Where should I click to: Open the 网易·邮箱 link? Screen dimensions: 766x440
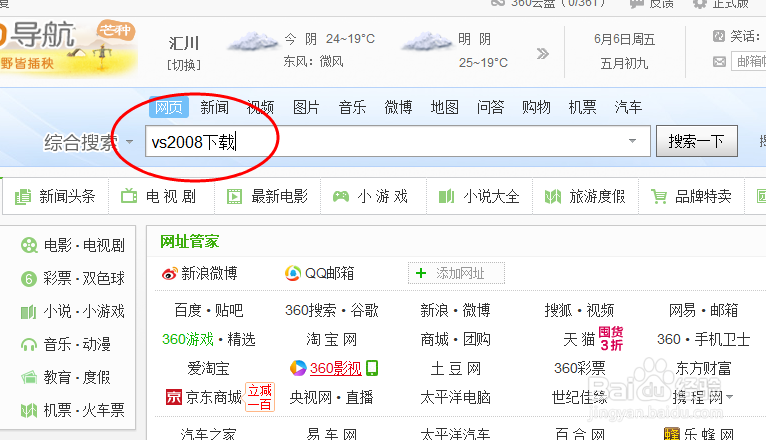click(x=703, y=311)
